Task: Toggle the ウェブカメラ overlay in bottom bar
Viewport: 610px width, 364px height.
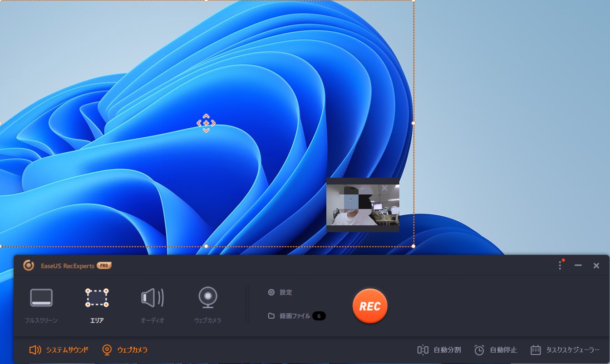Action: click(125, 350)
